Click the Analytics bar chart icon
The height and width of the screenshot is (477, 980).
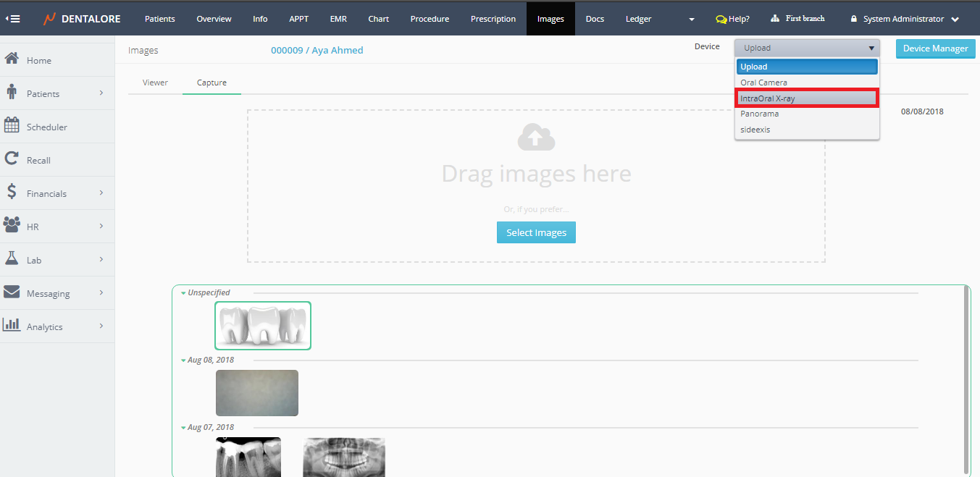[12, 325]
